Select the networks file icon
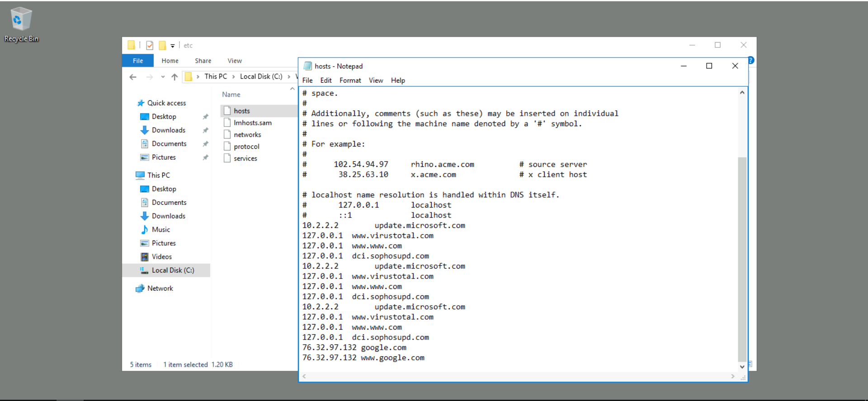 point(227,134)
